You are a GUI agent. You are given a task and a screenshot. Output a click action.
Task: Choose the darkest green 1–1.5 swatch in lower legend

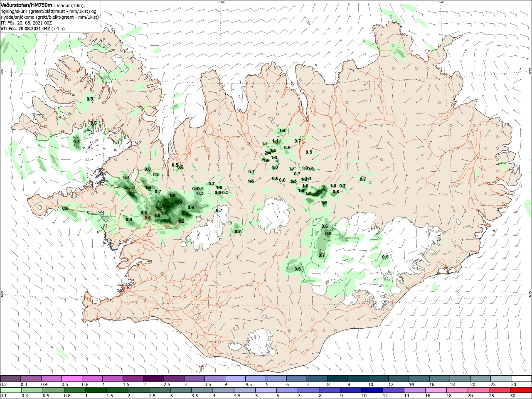click(x=95, y=390)
